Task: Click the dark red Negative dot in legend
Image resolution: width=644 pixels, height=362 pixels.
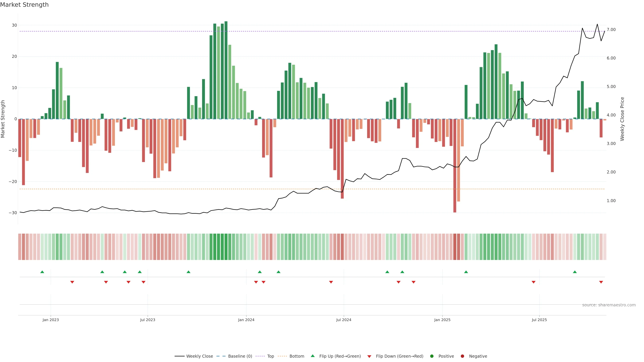Action: [462, 356]
